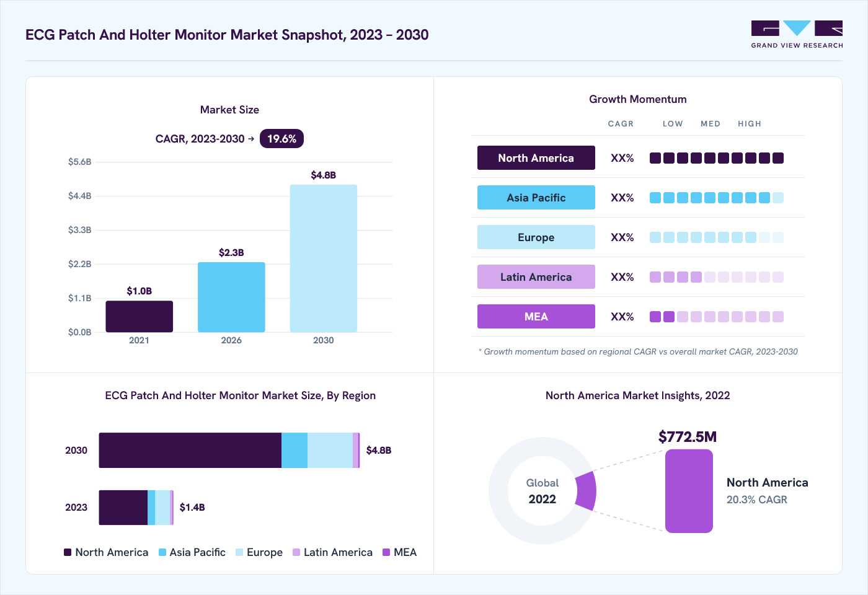Click the purple North America $772.5M bar

point(689,491)
